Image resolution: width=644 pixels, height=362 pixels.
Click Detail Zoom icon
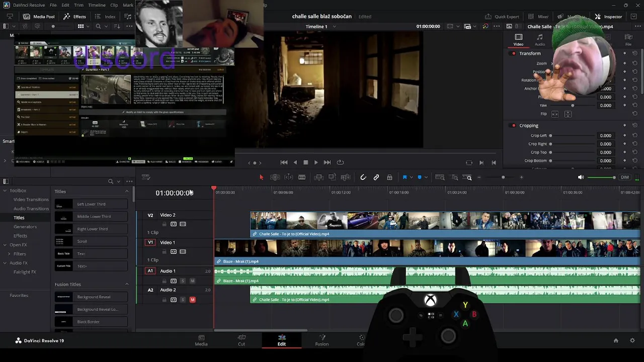(455, 177)
